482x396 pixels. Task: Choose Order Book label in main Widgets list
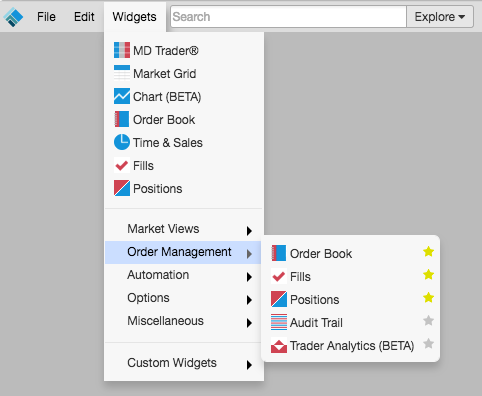click(164, 120)
